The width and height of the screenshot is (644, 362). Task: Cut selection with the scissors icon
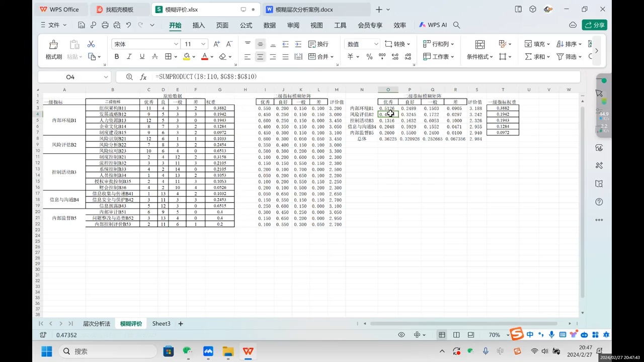pyautogui.click(x=91, y=44)
